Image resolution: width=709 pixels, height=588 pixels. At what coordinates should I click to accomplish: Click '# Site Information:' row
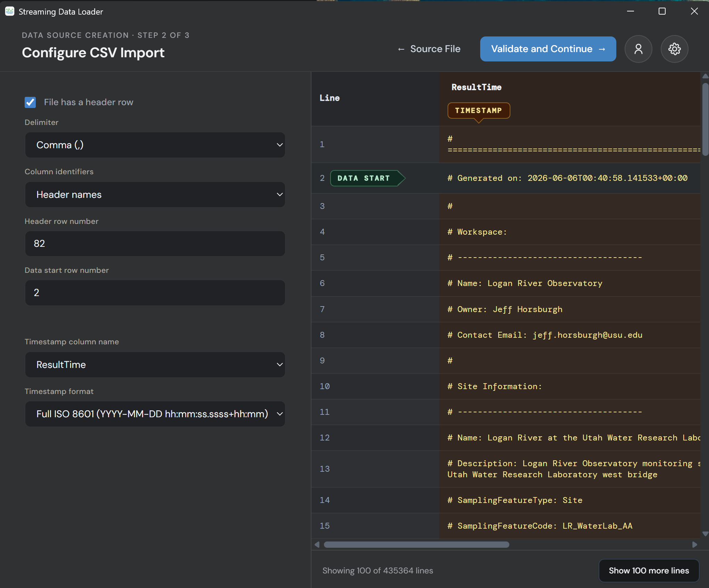(494, 386)
